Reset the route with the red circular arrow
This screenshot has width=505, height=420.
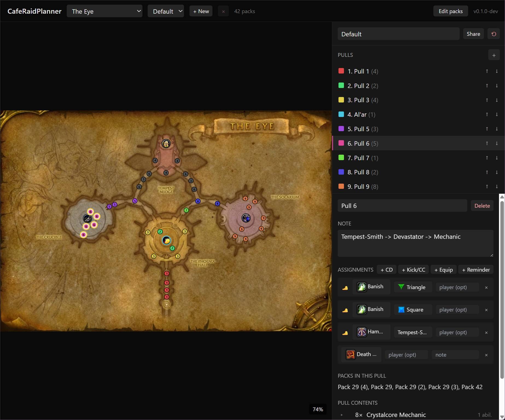coord(494,34)
